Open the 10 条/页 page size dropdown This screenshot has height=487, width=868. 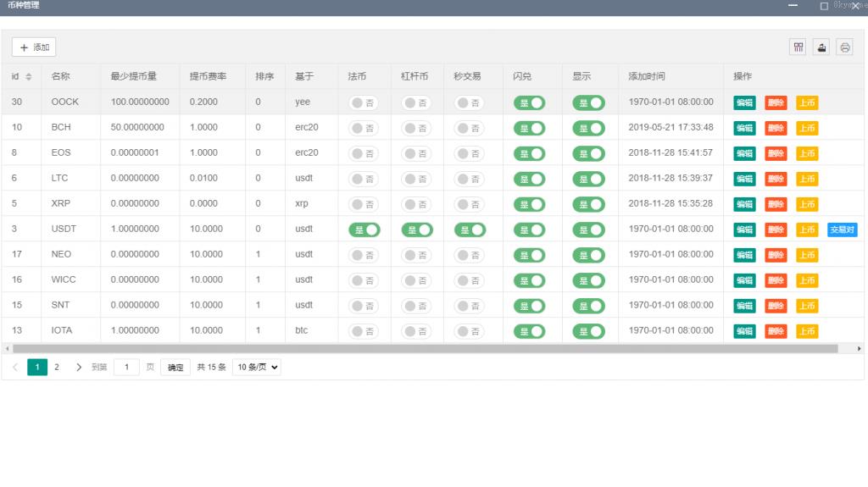coord(258,367)
